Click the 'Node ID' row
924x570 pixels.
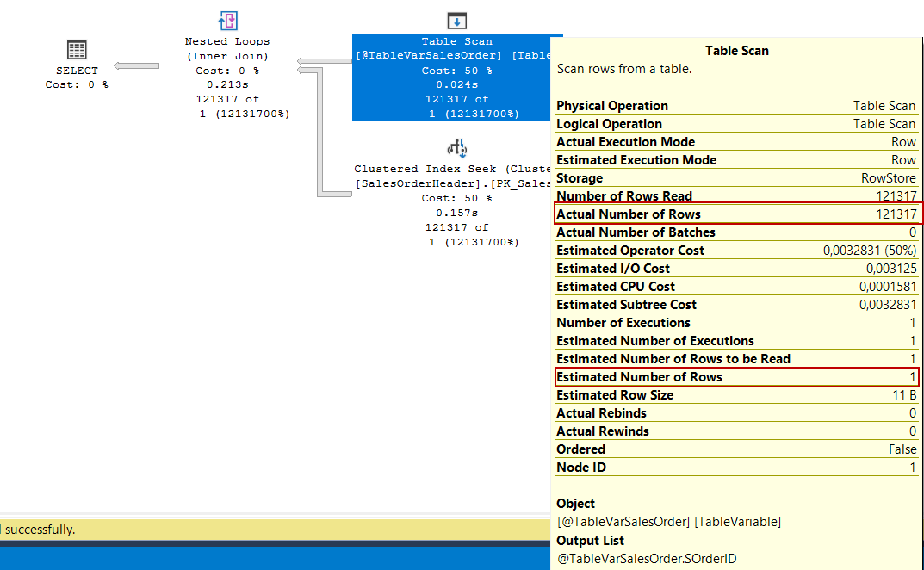pos(736,468)
